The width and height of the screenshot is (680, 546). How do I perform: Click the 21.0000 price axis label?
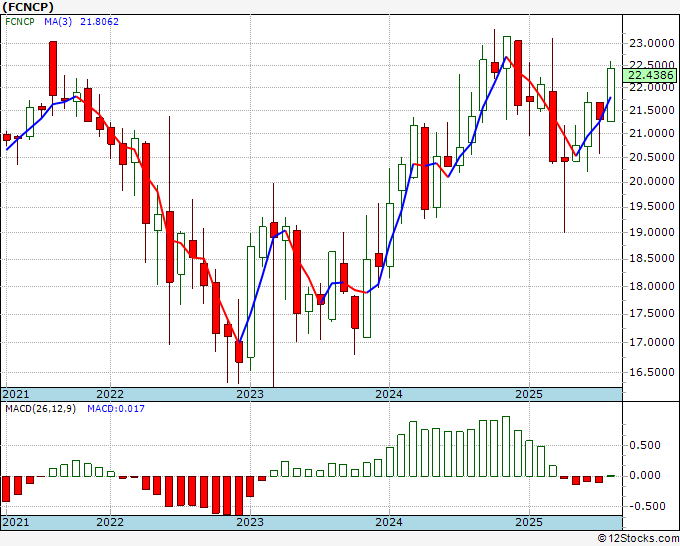pyautogui.click(x=652, y=134)
